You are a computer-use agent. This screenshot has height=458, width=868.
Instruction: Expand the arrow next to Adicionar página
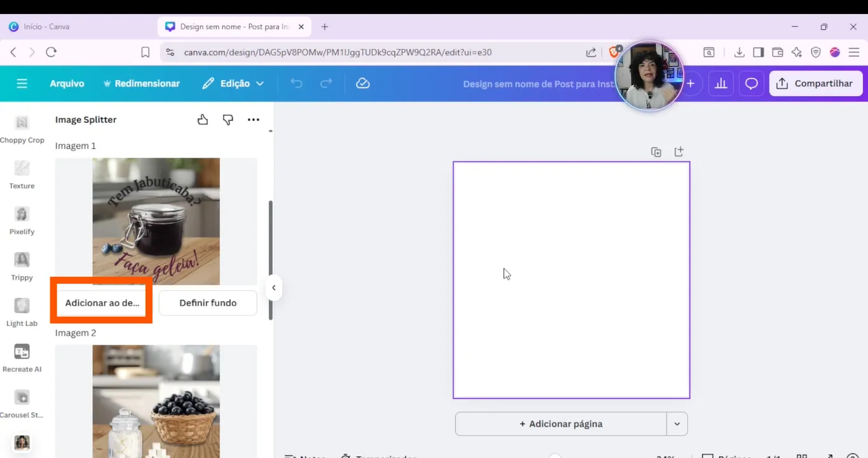(x=677, y=424)
